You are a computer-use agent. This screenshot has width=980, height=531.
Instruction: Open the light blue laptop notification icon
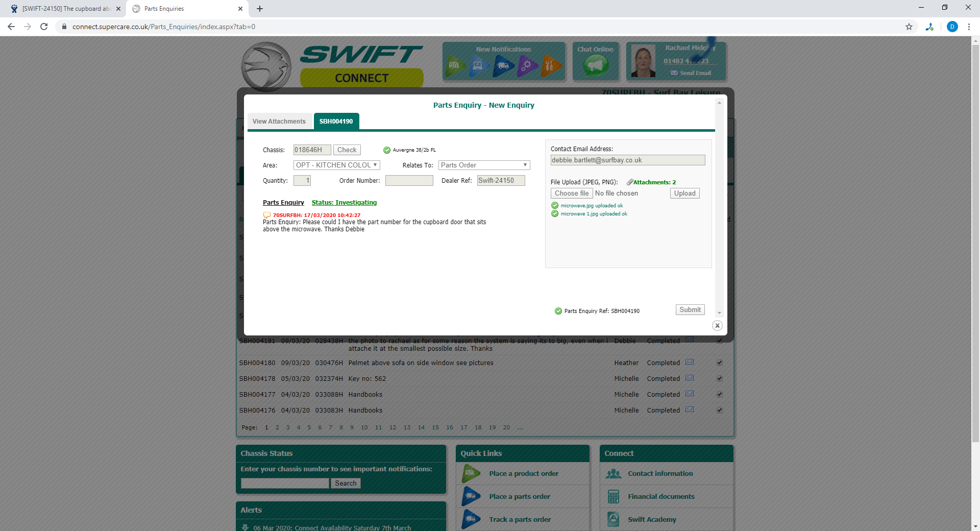(x=479, y=66)
